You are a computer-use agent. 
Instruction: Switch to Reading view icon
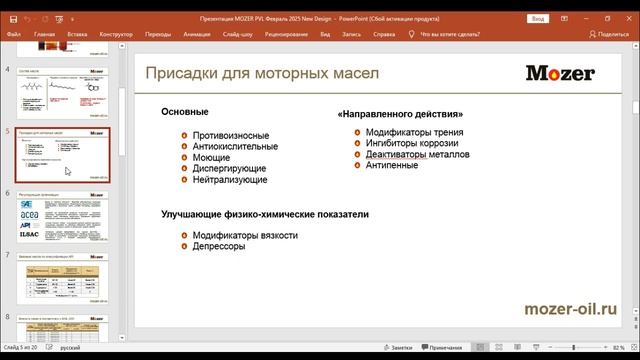point(517,347)
